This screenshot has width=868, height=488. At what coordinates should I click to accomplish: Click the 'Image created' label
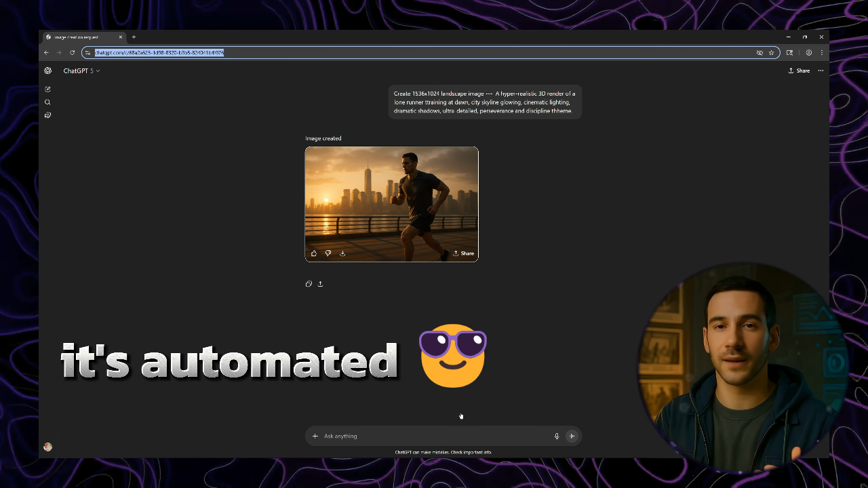[323, 138]
